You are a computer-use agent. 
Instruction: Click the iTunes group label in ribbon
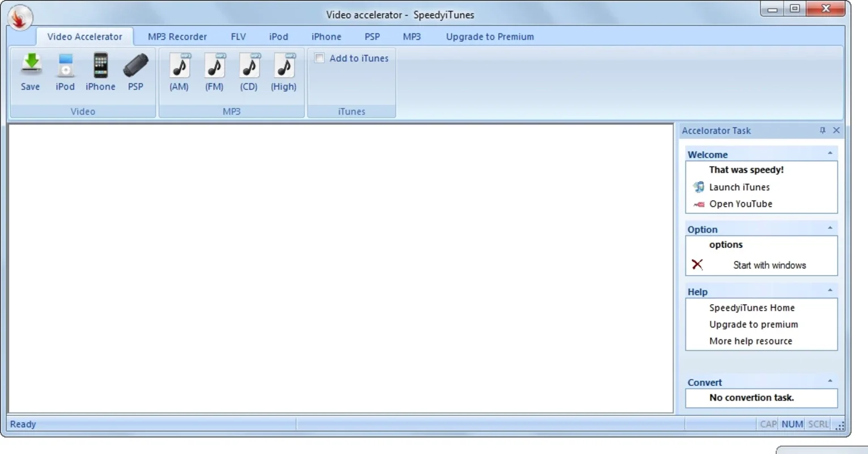[352, 111]
